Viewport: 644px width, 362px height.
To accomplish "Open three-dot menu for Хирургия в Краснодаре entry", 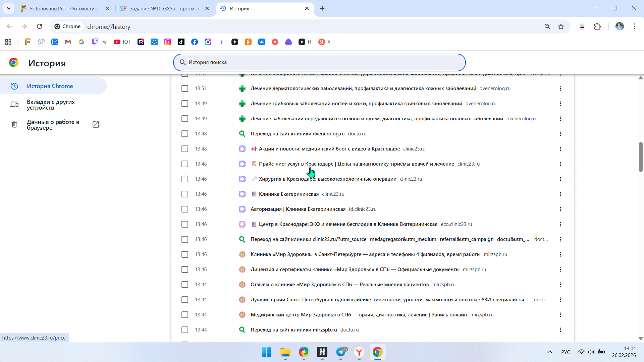I will 560,179.
